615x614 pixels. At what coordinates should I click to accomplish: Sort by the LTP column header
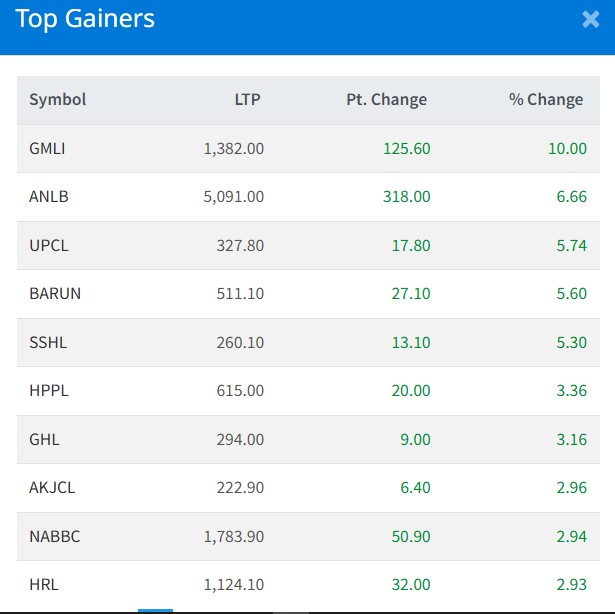[249, 99]
